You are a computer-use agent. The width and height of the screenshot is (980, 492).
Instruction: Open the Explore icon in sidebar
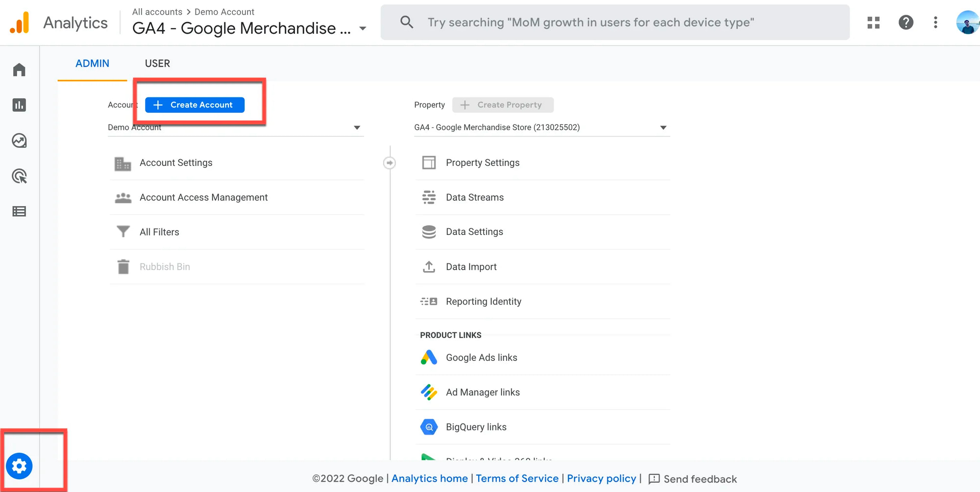[x=19, y=141]
